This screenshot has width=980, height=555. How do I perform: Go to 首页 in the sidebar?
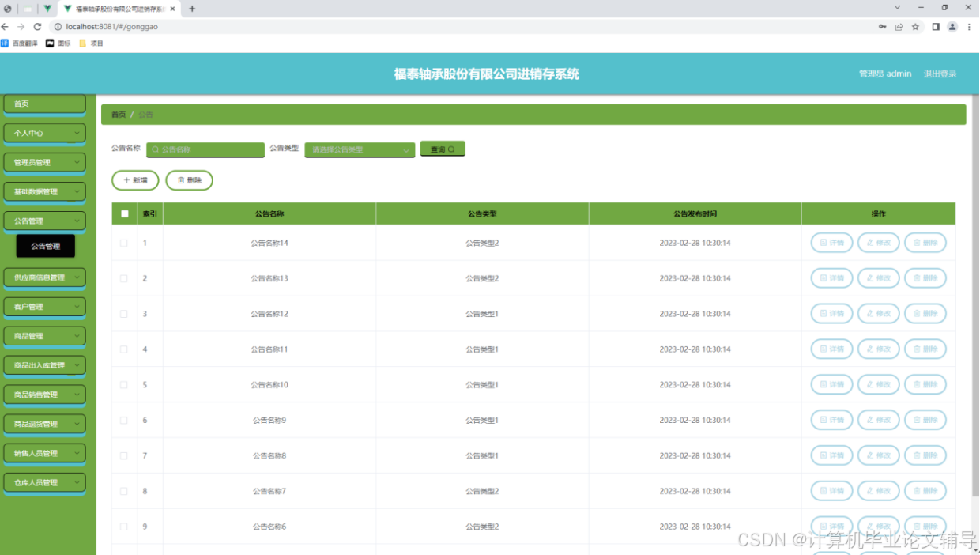tap(44, 104)
